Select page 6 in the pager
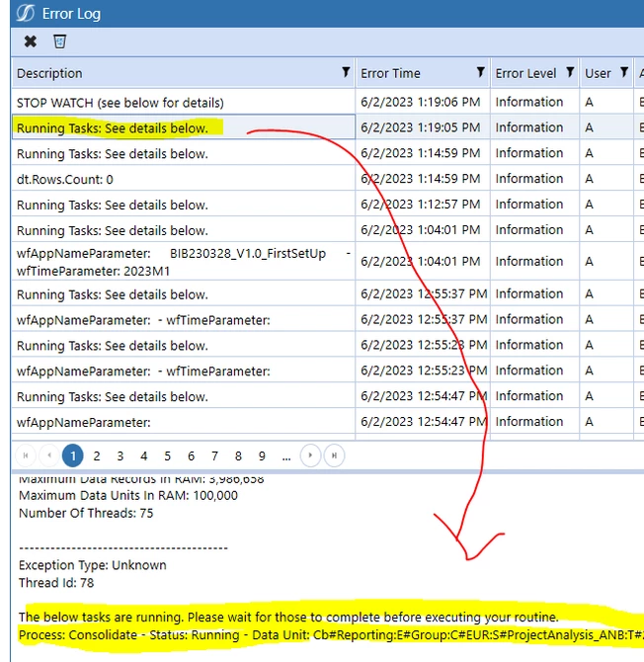644x662 pixels. 192,455
